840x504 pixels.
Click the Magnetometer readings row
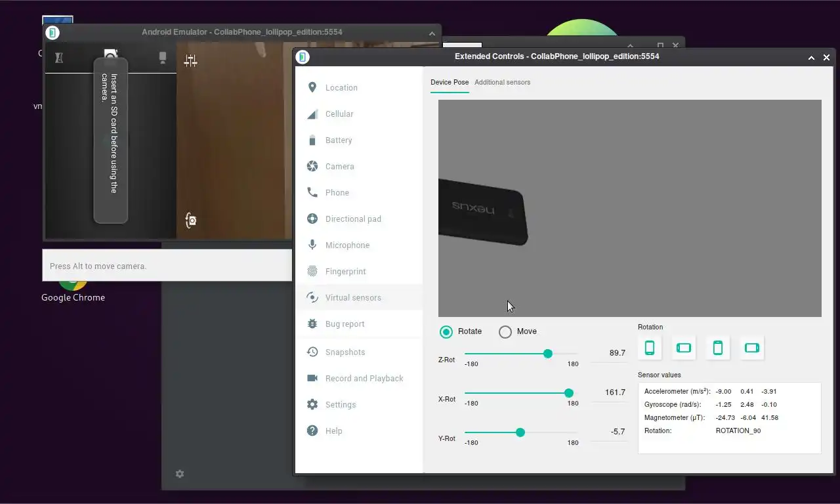711,418
